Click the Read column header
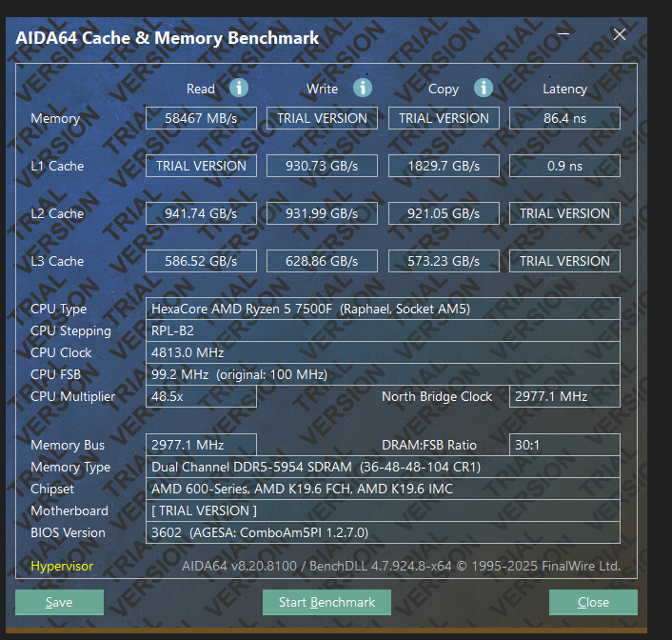The image size is (672, 640). 201,89
